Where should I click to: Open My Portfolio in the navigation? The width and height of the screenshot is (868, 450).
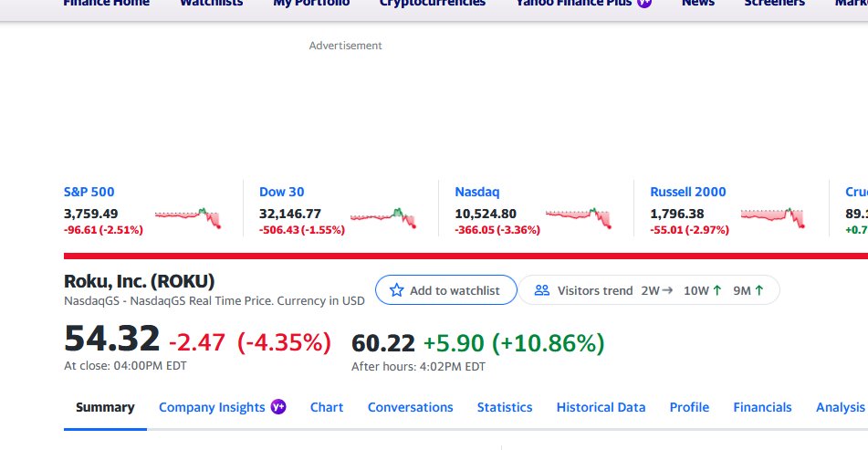point(311,3)
